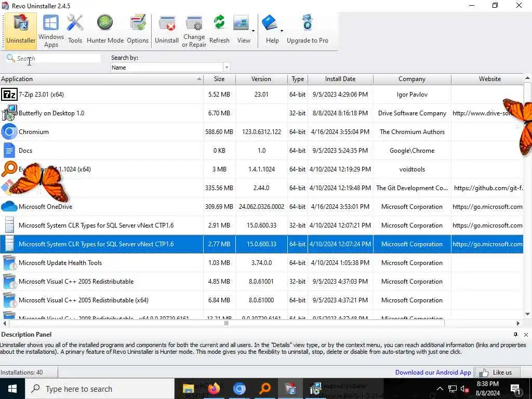Click the vertical scrollbar up arrow
This screenshot has height=399, width=532.
(527, 78)
